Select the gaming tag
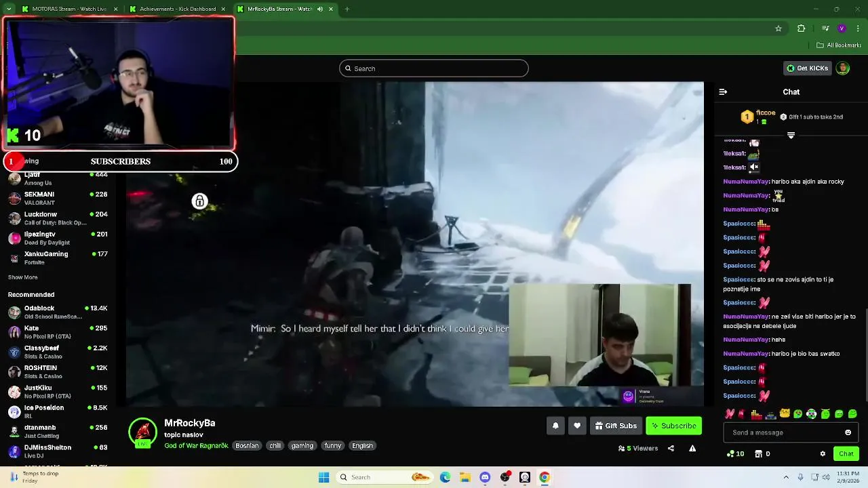This screenshot has width=868, height=488. (x=302, y=445)
